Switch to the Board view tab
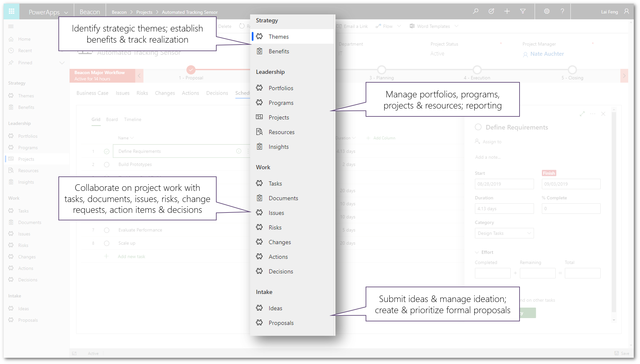This screenshot has height=364, width=640. pos(112,119)
